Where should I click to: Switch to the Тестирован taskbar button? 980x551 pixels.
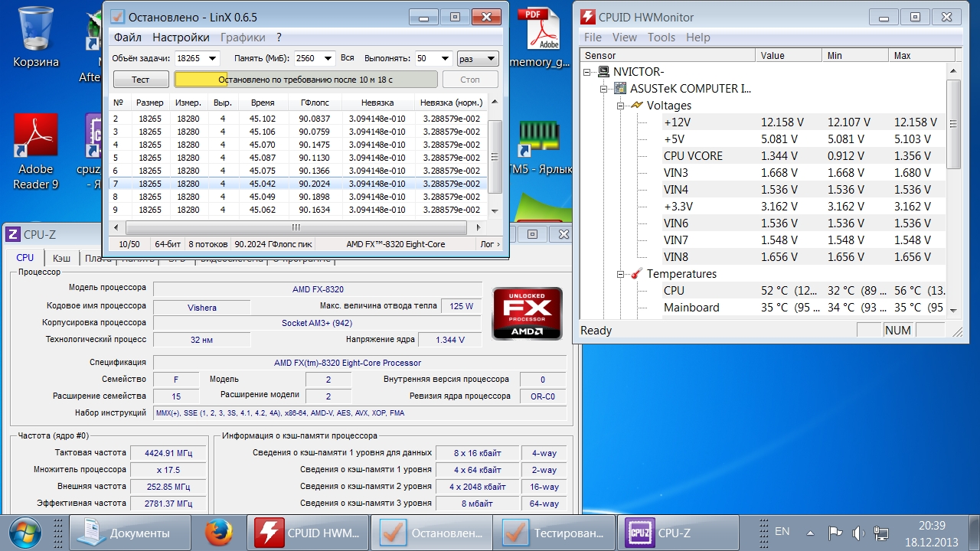(x=554, y=533)
